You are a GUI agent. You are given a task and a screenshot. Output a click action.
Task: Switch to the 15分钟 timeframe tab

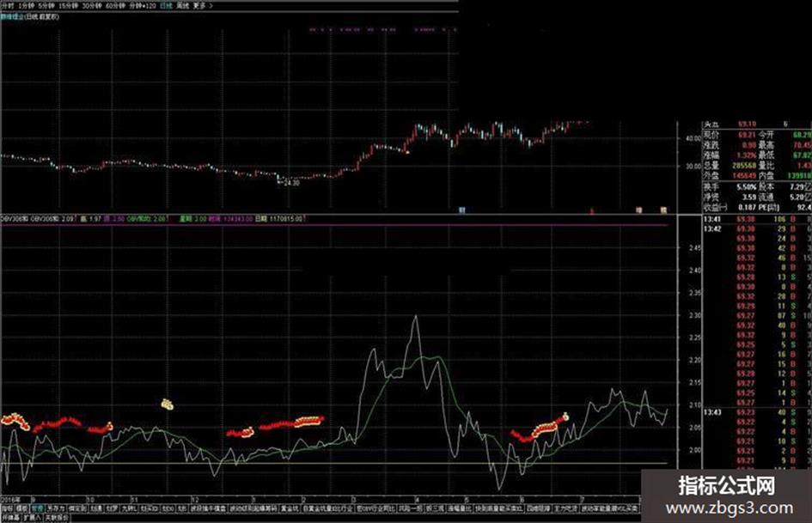(x=69, y=6)
